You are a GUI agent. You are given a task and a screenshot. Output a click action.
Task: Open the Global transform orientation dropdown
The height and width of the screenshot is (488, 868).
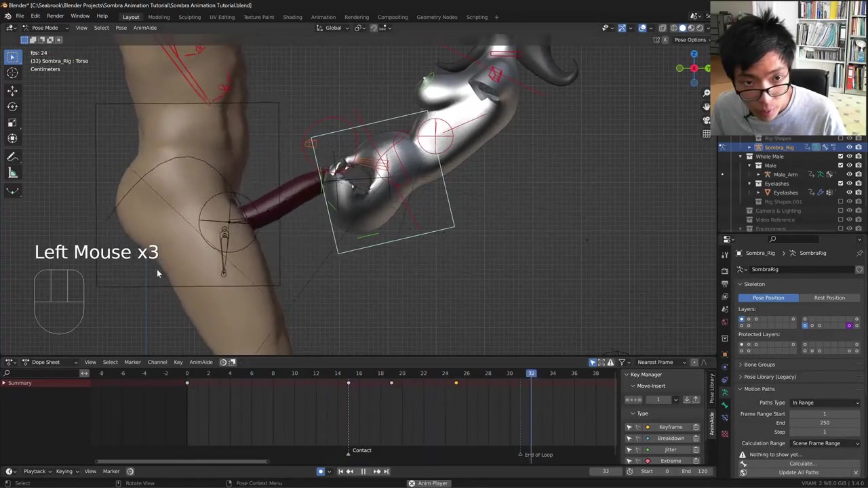pyautogui.click(x=334, y=28)
